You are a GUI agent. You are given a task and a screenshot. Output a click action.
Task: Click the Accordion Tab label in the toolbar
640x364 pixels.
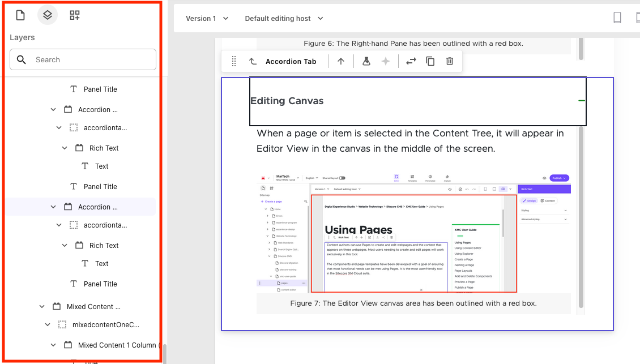click(291, 61)
